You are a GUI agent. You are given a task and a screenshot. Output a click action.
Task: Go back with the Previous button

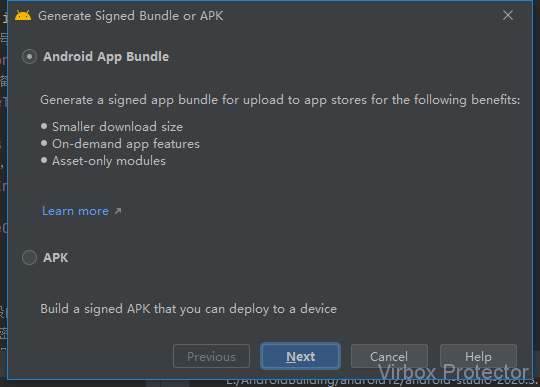(x=211, y=356)
